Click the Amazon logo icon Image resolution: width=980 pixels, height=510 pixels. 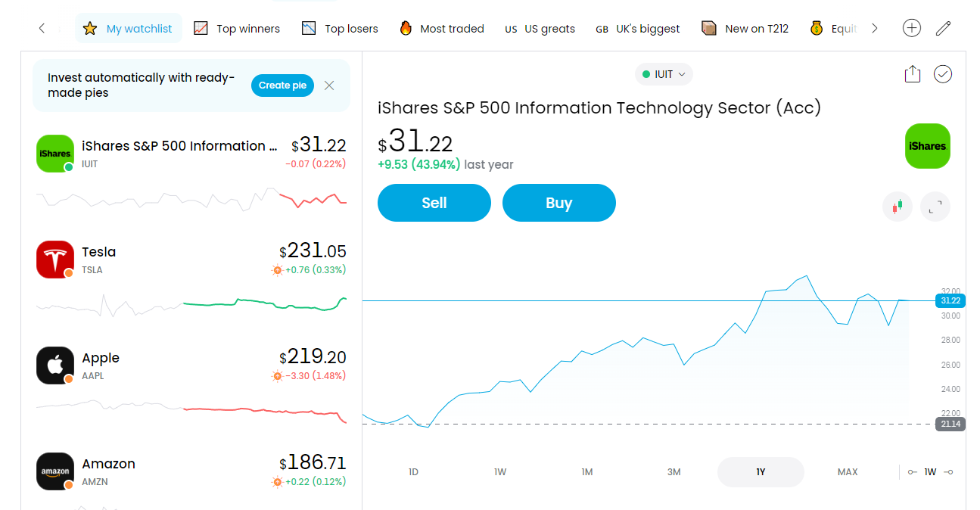pos(55,471)
